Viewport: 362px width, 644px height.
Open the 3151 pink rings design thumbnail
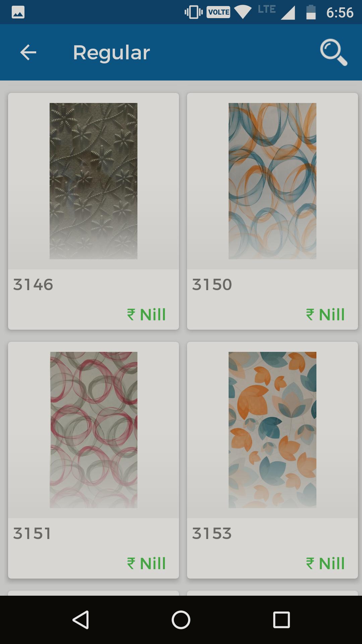pos(94,430)
